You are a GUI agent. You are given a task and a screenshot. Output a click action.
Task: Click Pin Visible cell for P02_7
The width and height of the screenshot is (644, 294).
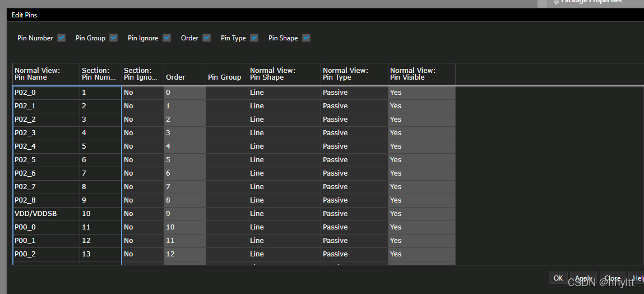tap(421, 187)
